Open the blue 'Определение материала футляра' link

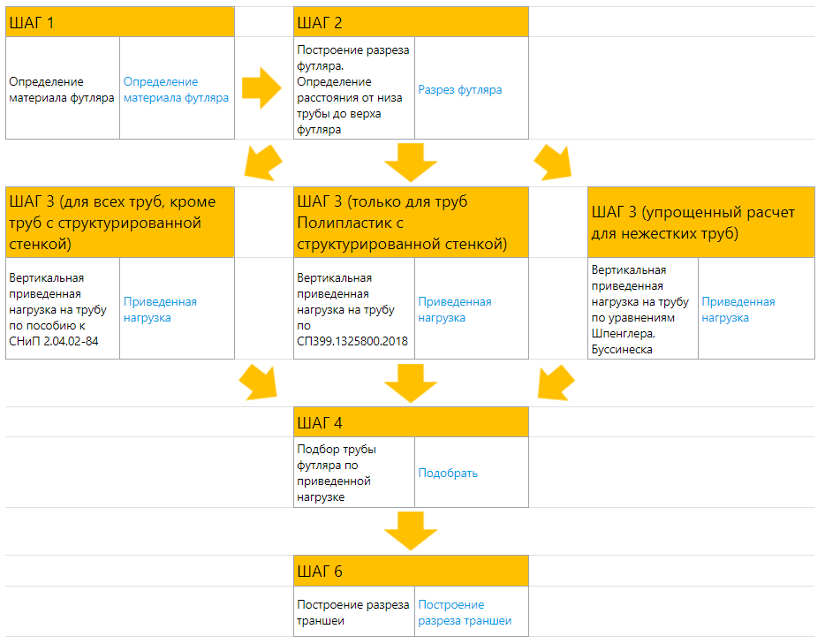tap(176, 89)
